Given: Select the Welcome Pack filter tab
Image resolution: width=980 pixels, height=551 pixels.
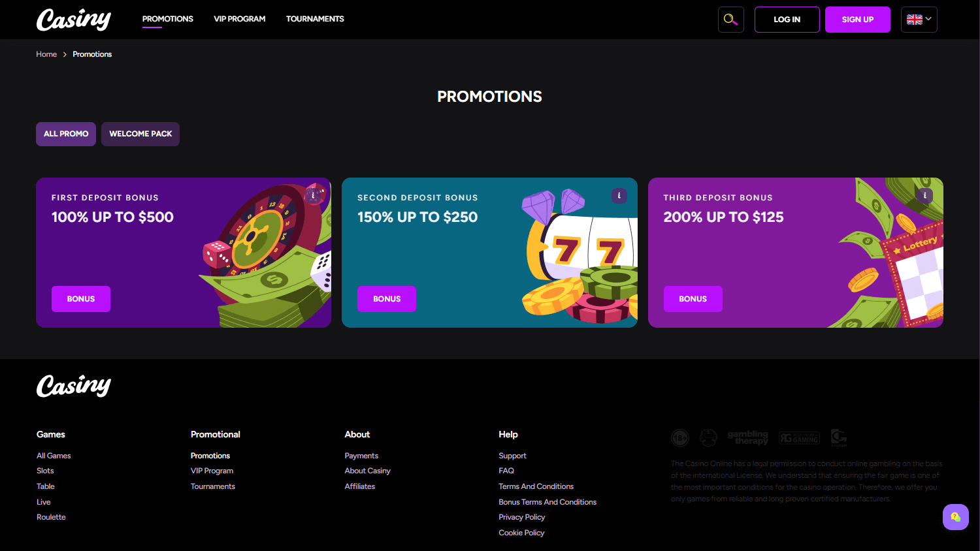Looking at the screenshot, I should [140, 134].
